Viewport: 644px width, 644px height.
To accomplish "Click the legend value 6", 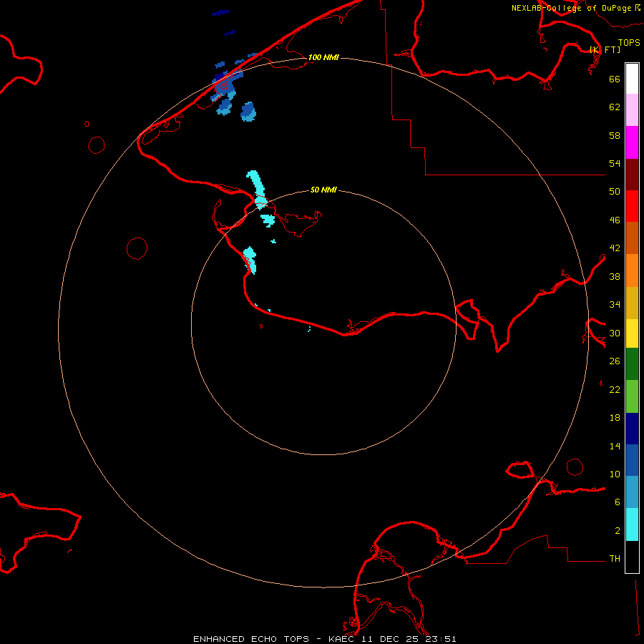I will click(618, 502).
